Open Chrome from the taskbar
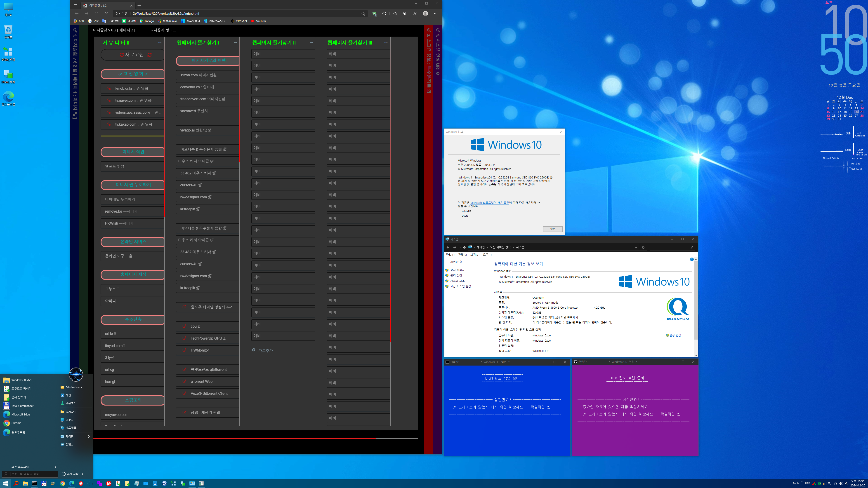 62,483
